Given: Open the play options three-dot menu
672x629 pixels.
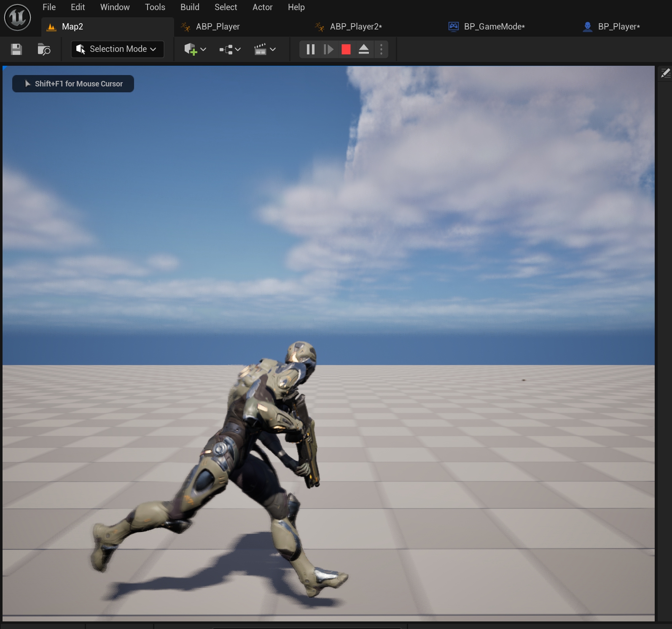Looking at the screenshot, I should click(381, 49).
